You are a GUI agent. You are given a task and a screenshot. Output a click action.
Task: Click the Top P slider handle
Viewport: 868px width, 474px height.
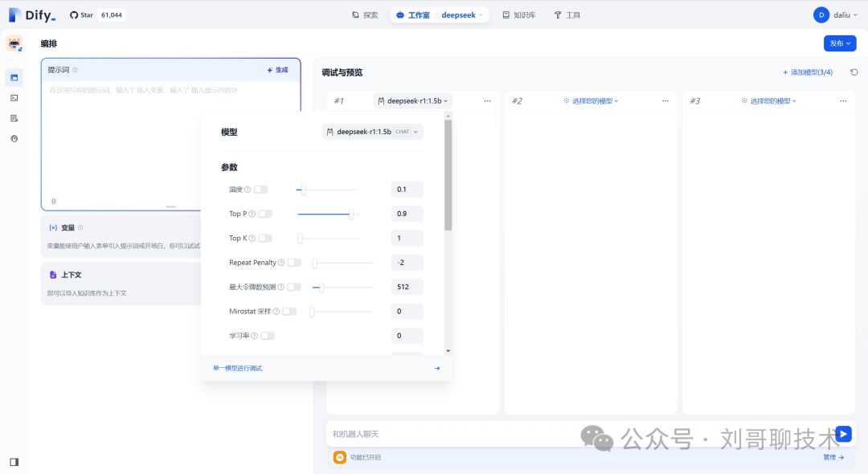point(351,214)
